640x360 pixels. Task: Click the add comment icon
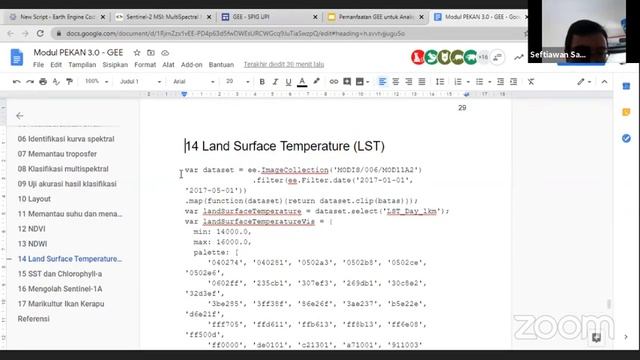click(347, 82)
